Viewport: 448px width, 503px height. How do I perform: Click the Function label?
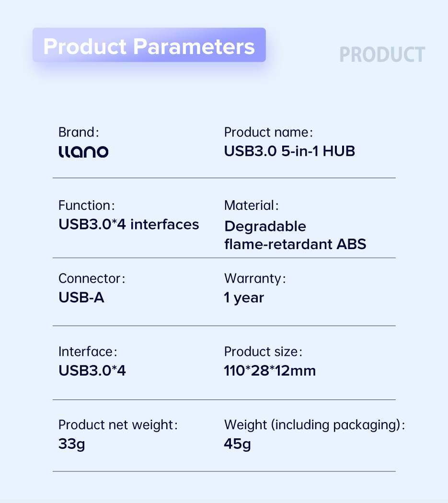tap(86, 206)
